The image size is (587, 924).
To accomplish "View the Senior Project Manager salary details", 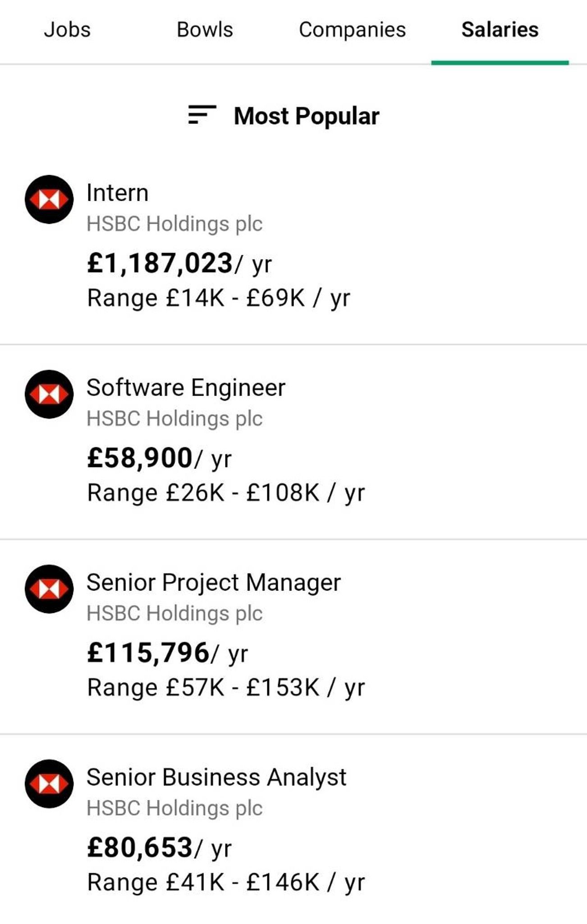I will (x=215, y=582).
